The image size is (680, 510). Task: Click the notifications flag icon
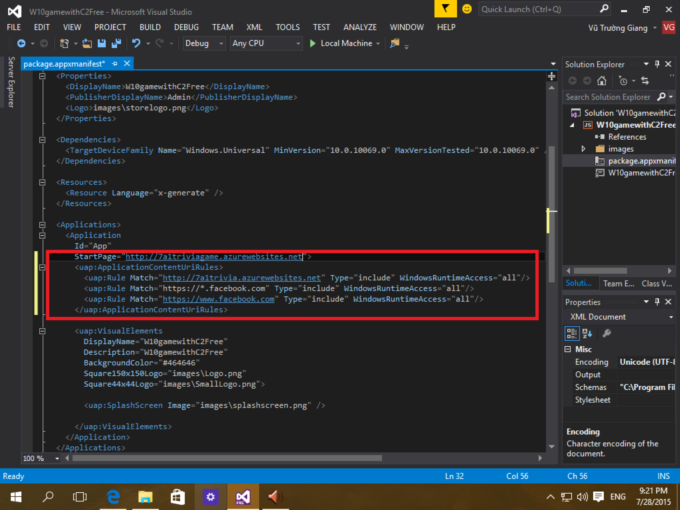coord(445,9)
